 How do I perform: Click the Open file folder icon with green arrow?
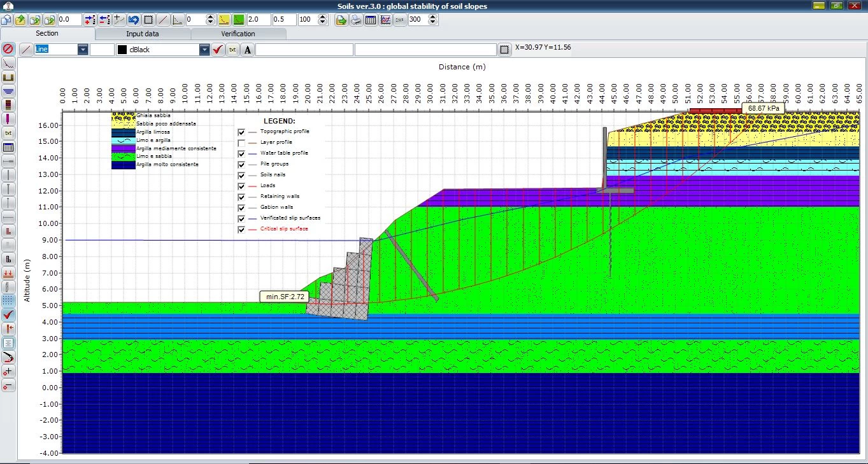point(20,20)
